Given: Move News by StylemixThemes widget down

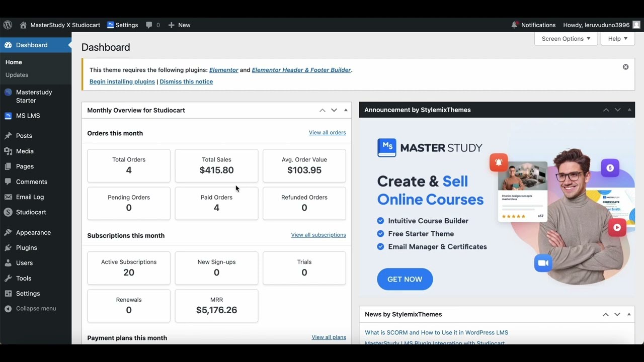Looking at the screenshot, I should (x=617, y=314).
